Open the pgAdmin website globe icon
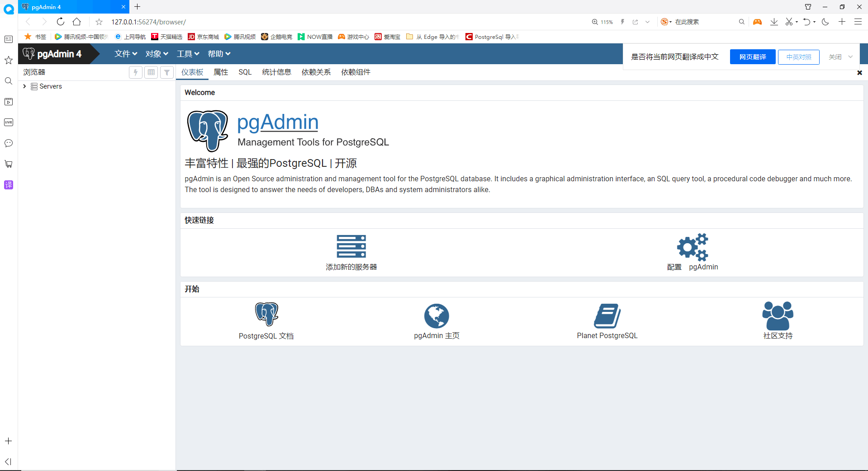This screenshot has height=471, width=868. [436, 316]
